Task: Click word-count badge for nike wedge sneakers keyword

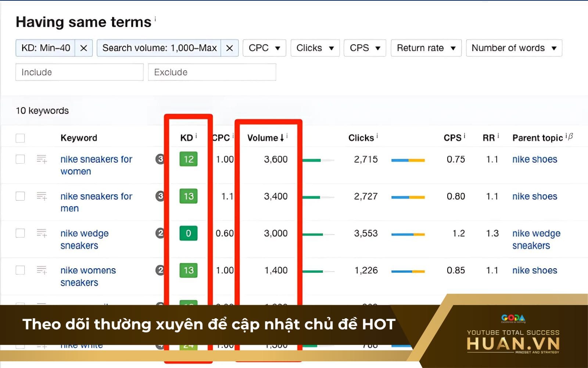Action: click(159, 233)
